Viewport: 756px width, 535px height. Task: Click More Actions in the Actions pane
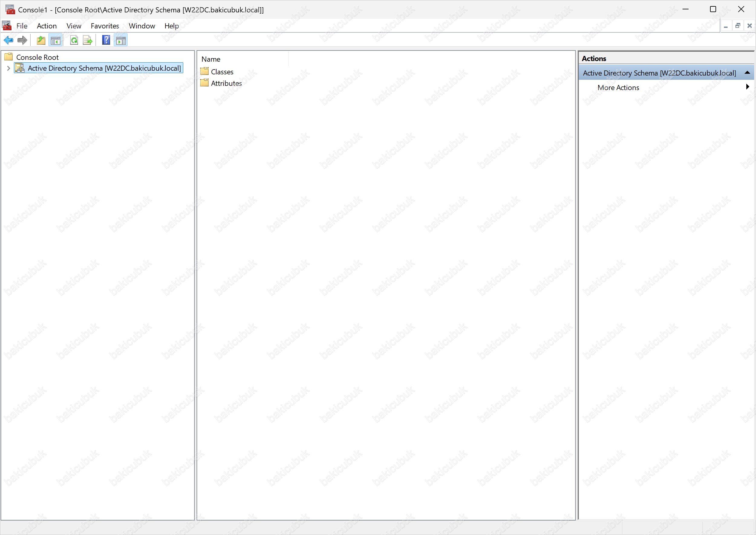pyautogui.click(x=618, y=88)
